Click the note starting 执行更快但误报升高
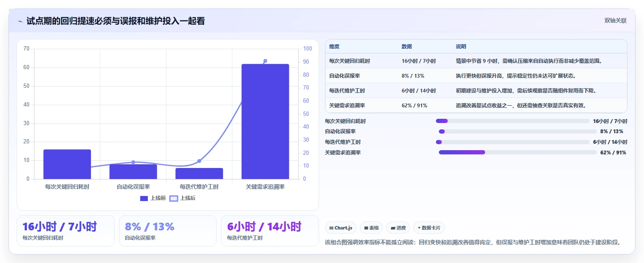The height and width of the screenshot is (263, 644). coord(516,76)
